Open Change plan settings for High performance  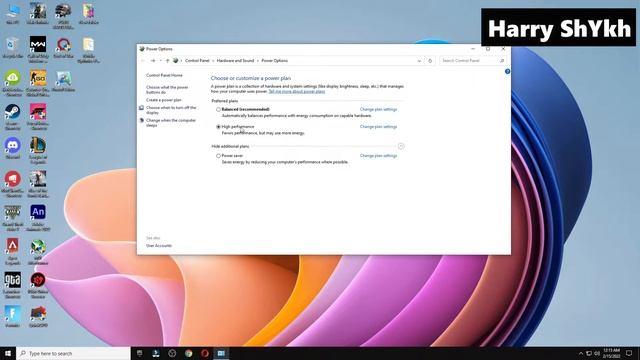coord(378,127)
